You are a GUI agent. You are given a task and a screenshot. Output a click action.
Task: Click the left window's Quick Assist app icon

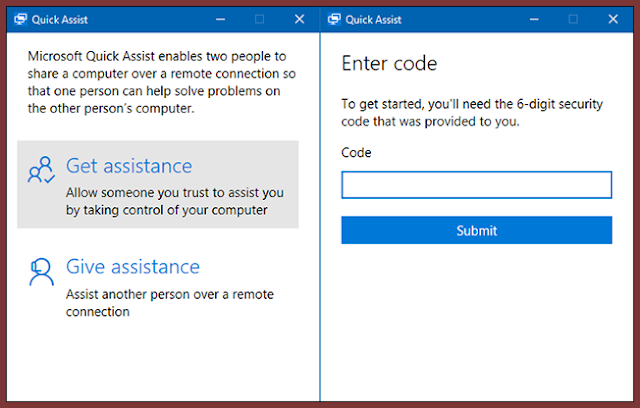(x=20, y=19)
